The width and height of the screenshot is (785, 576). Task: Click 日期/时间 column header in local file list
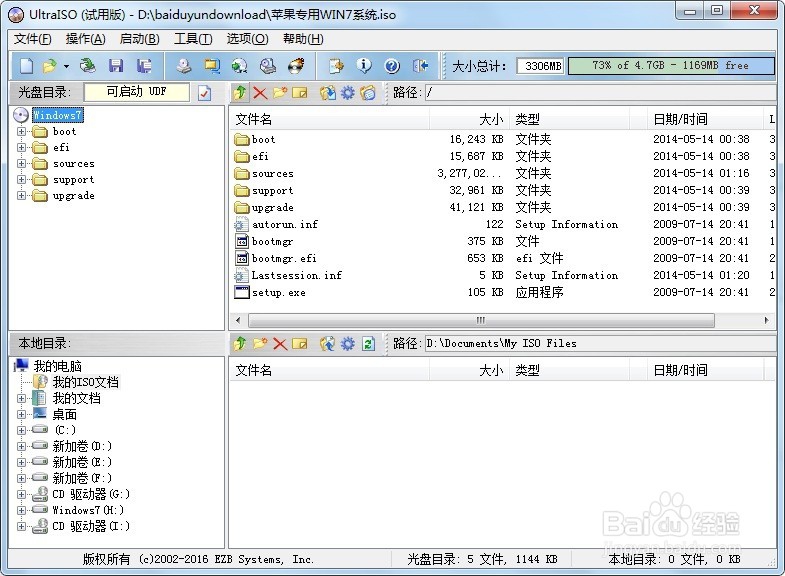[705, 370]
